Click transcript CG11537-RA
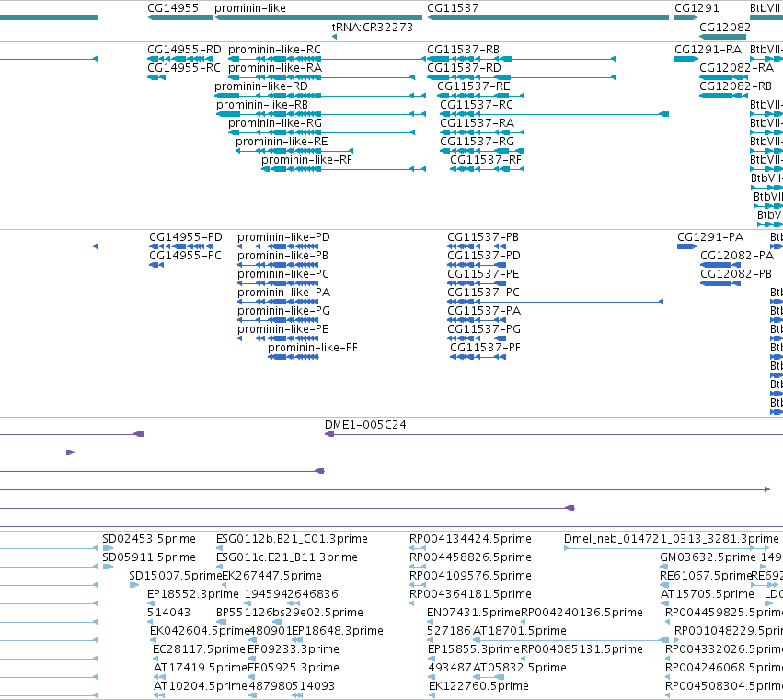 pyautogui.click(x=482, y=132)
